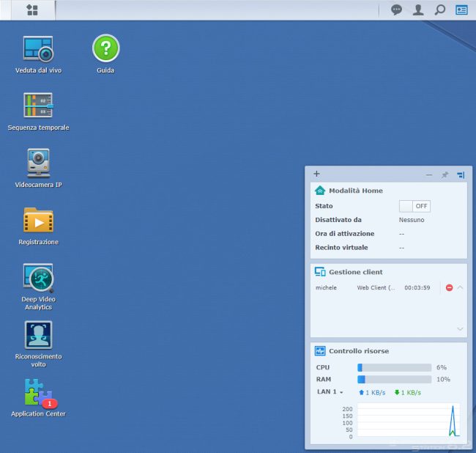This screenshot has height=453, width=476.
Task: Click the search magnifier icon
Action: [439, 10]
